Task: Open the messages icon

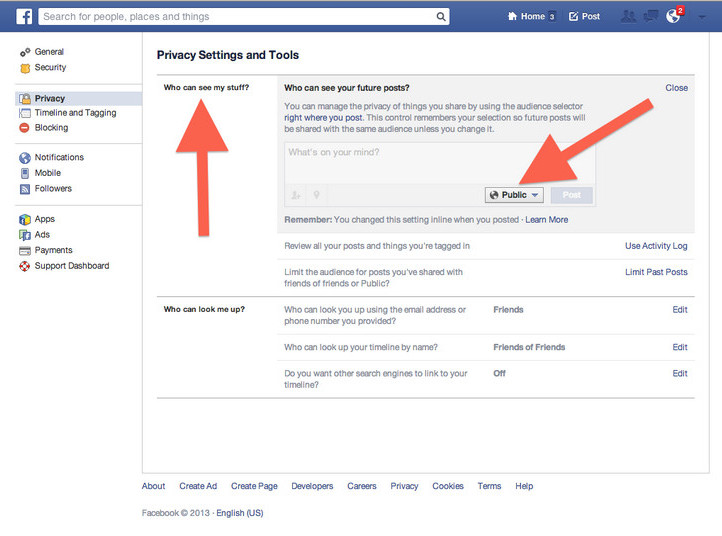Action: click(x=650, y=17)
